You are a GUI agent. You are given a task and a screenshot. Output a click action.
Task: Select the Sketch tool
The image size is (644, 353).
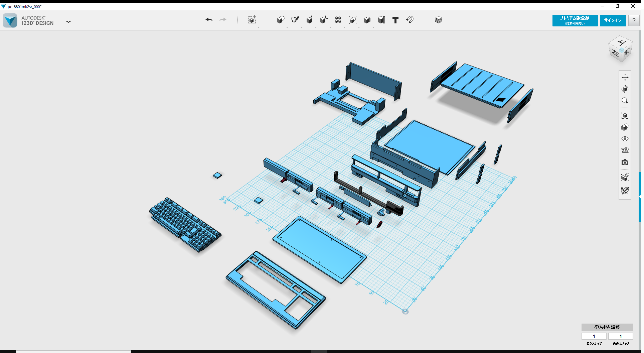[295, 20]
